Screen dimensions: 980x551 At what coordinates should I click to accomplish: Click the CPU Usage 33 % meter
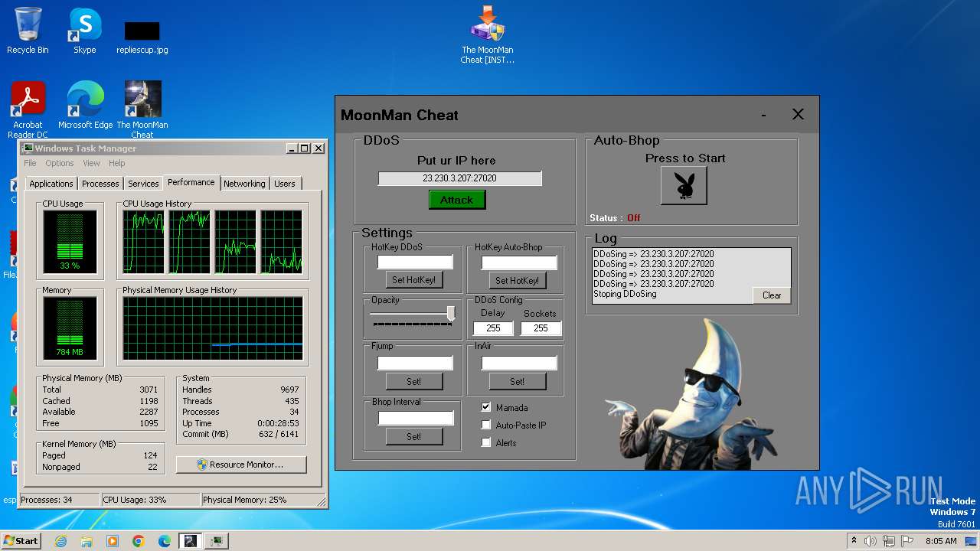[70, 241]
